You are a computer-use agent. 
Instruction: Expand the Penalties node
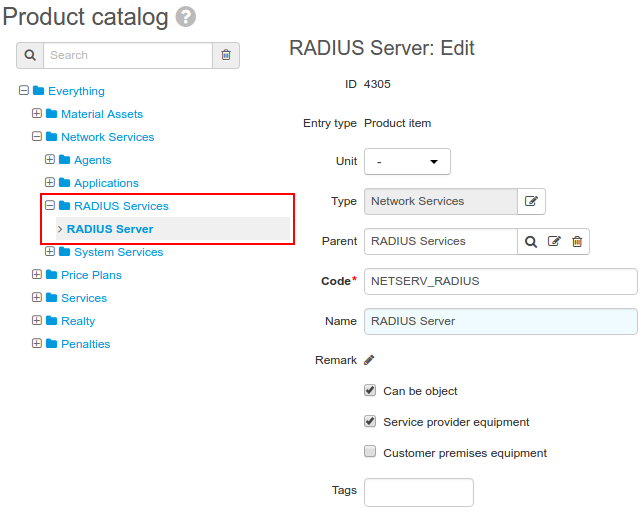[x=37, y=343]
